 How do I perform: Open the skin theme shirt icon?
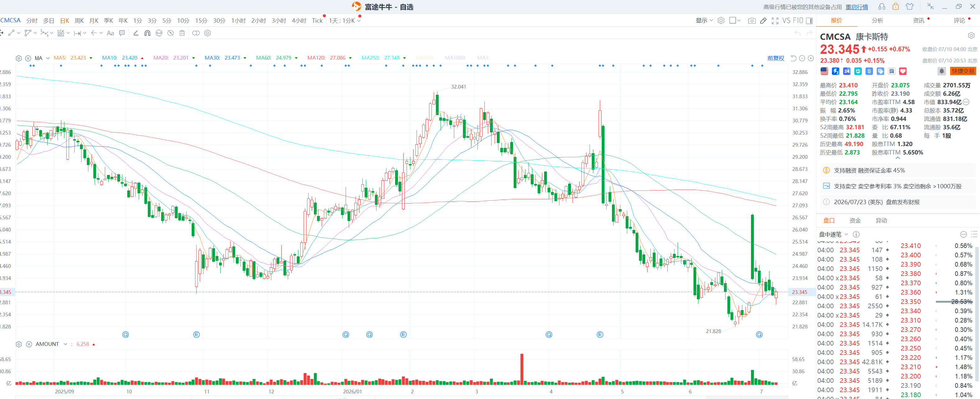pos(910,7)
